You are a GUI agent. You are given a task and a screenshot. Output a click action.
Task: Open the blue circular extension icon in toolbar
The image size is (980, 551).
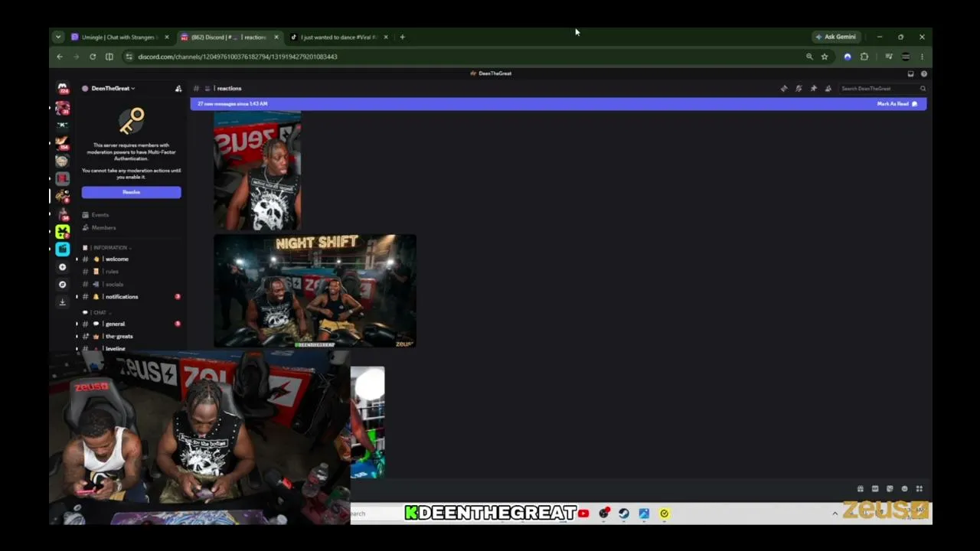click(x=848, y=57)
